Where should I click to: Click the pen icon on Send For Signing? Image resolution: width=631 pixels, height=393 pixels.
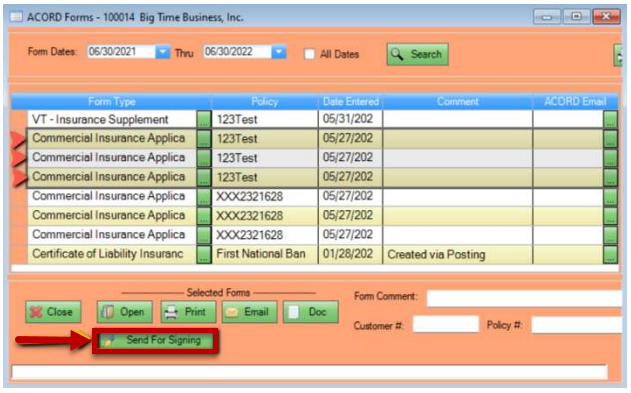[x=109, y=341]
